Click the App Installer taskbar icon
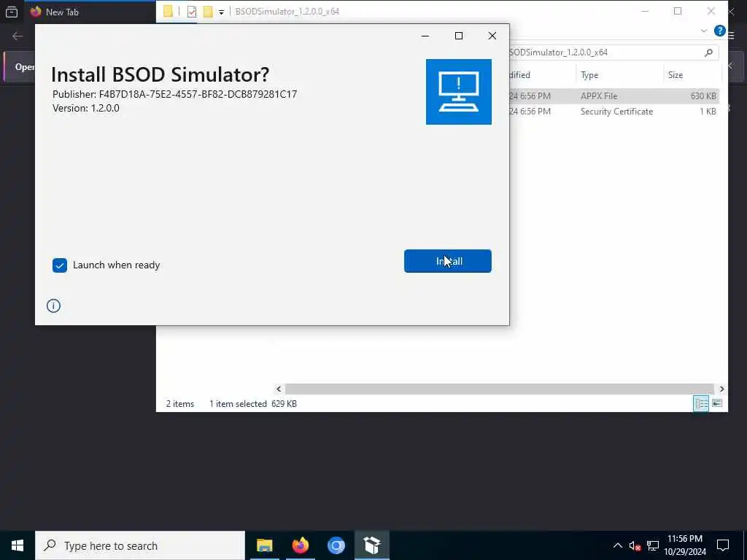Screen dimensions: 747x560 371,545
